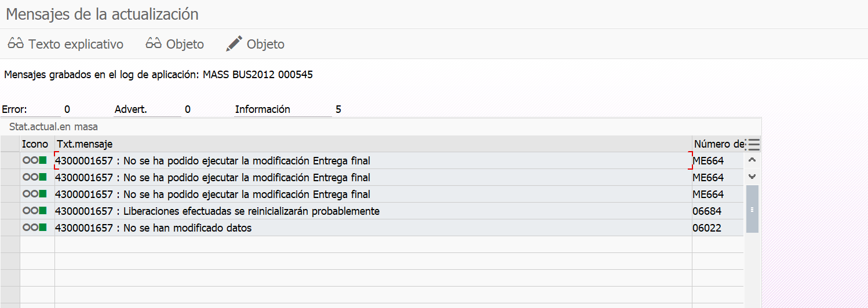
Task: Click the pencil icon to edit Objeto
Action: pyautogui.click(x=234, y=44)
